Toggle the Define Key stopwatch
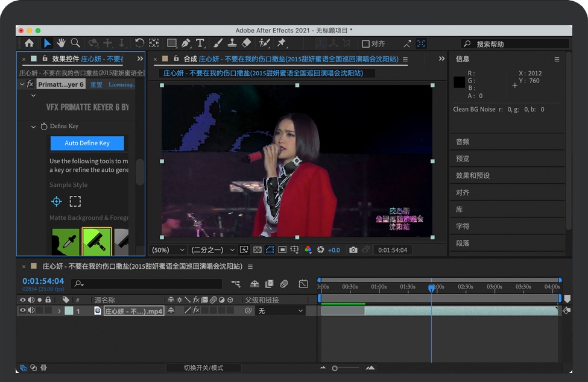588x382 pixels. pos(44,127)
